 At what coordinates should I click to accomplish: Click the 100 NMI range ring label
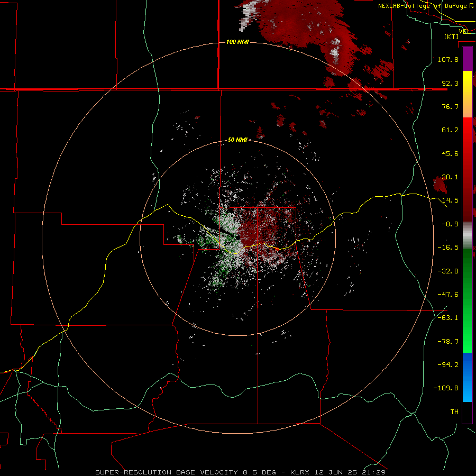coord(237,42)
